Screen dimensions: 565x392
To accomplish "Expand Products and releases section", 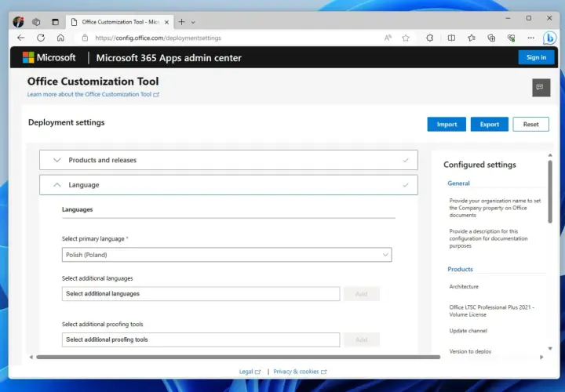I will 228,160.
